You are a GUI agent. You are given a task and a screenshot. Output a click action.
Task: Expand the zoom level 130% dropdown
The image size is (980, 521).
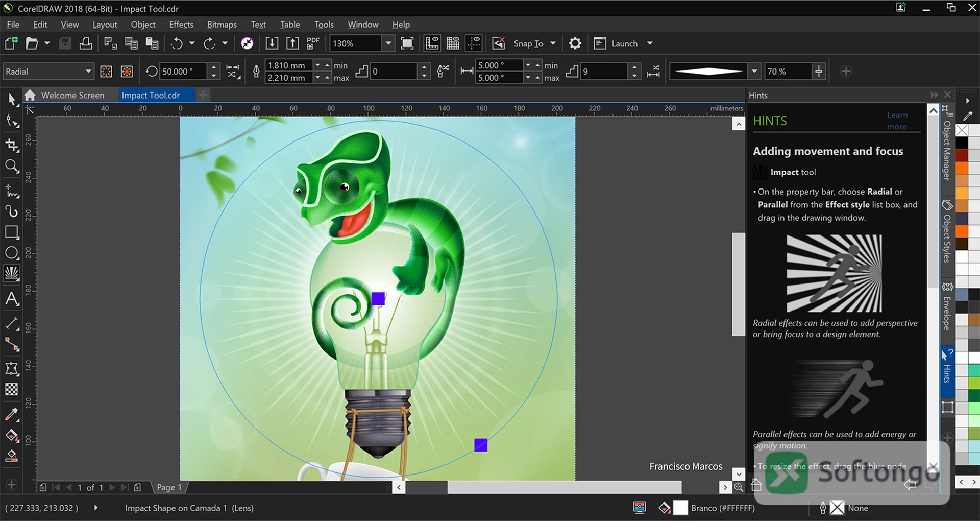coord(388,43)
